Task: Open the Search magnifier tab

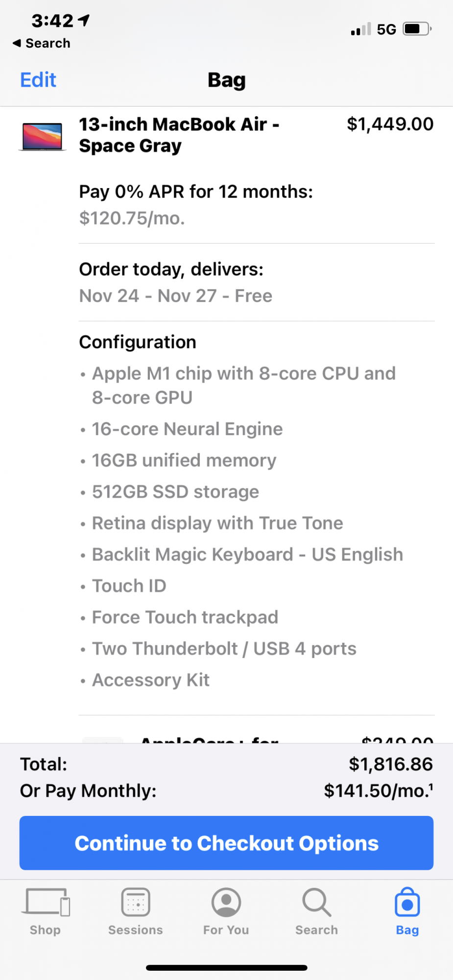Action: [x=316, y=902]
